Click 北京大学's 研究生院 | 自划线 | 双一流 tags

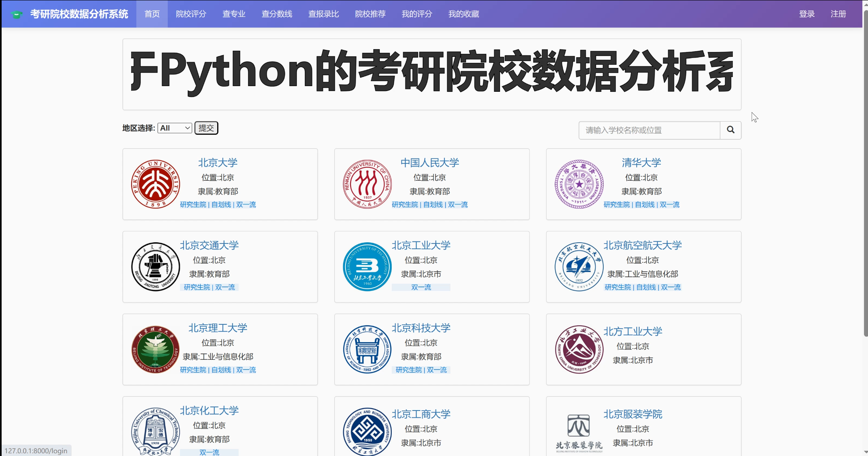(218, 204)
